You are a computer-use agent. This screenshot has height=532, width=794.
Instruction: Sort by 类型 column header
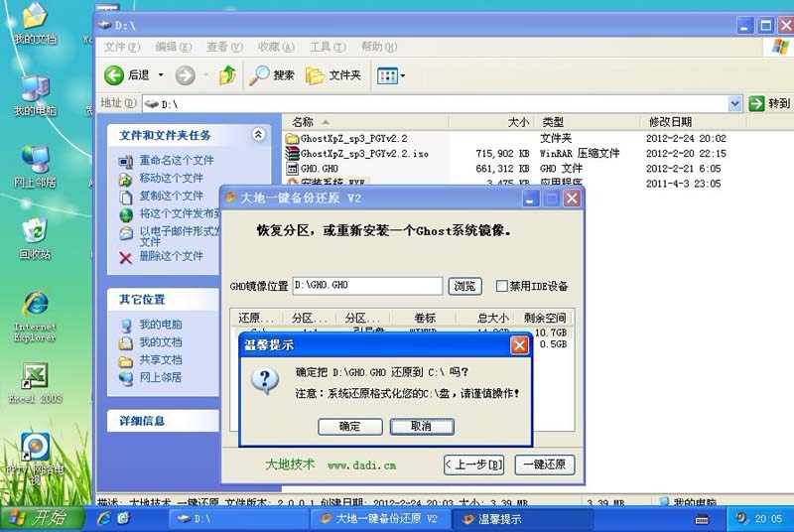coord(587,122)
